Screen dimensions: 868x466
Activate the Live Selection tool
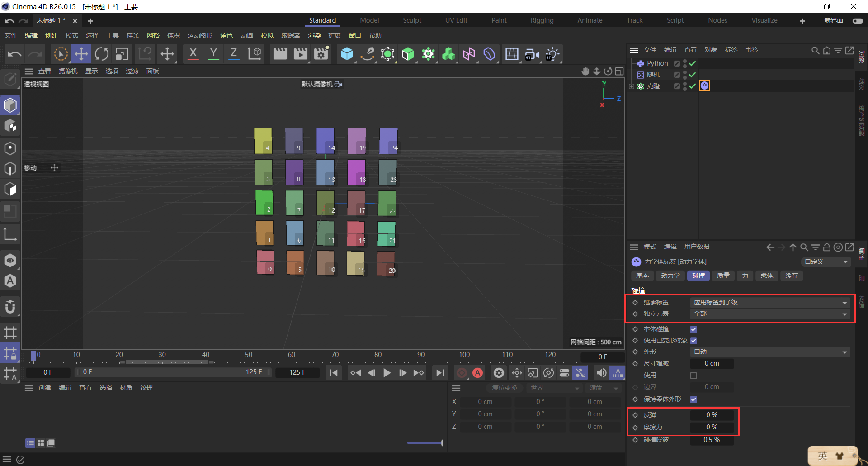(x=61, y=54)
